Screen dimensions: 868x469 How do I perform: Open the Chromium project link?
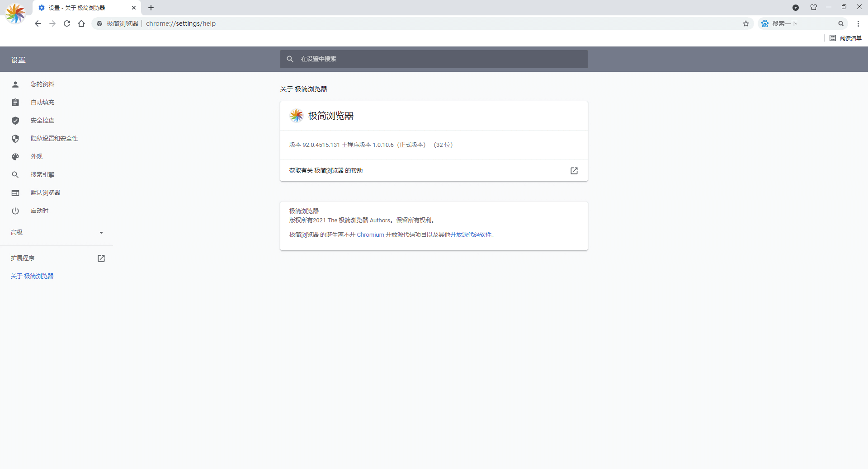pyautogui.click(x=370, y=234)
